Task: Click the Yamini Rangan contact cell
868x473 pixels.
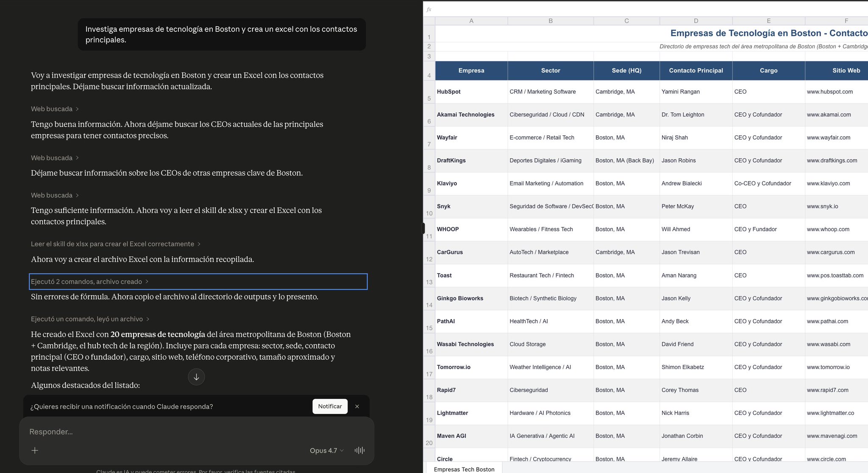Action: [696, 92]
